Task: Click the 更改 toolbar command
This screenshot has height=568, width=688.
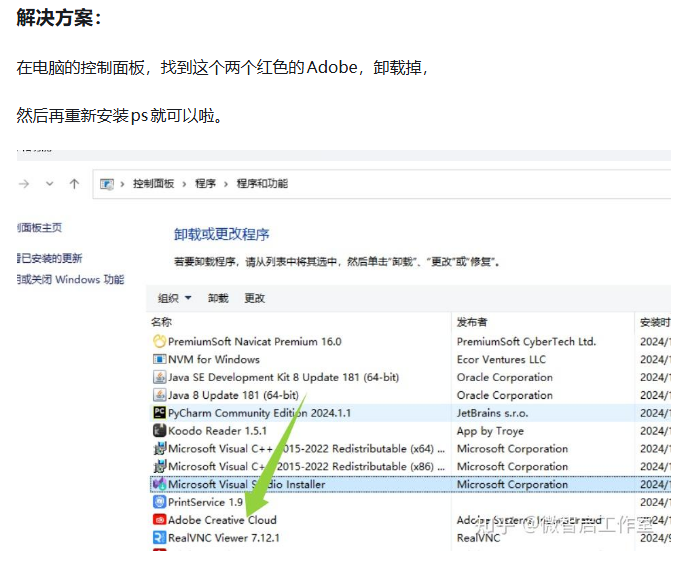Action: 255,298
